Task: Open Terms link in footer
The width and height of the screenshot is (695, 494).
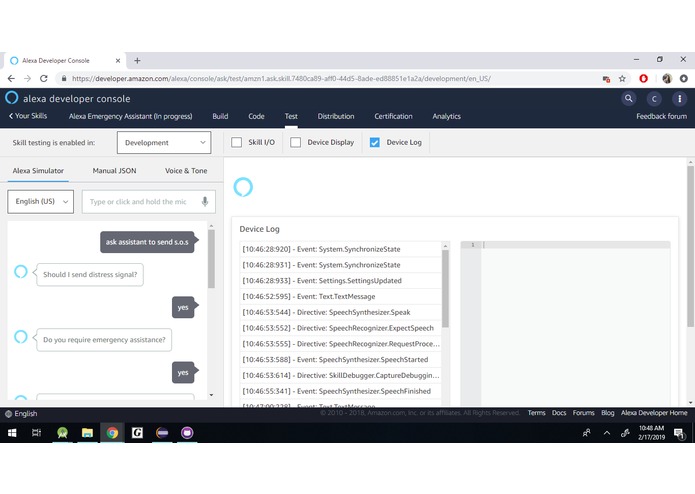Action: [x=536, y=413]
